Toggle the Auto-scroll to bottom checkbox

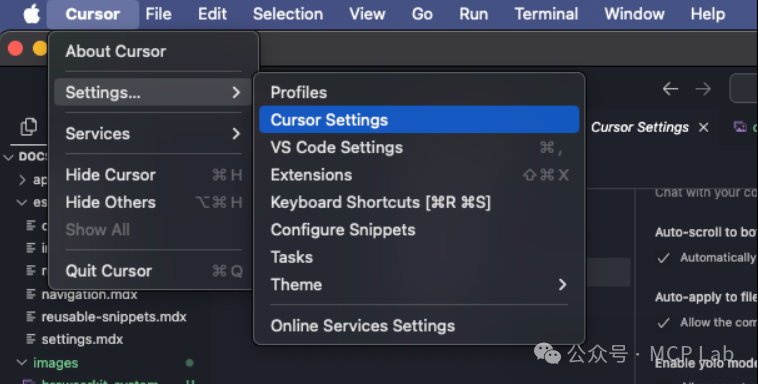[664, 258]
